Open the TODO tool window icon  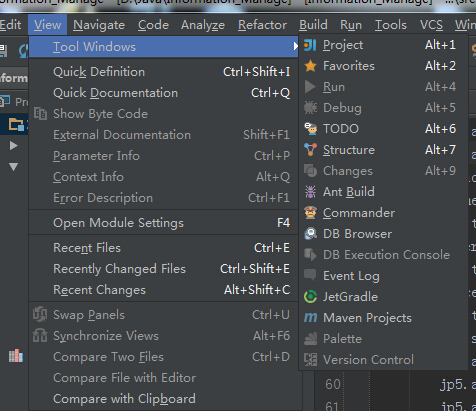pyautogui.click(x=310, y=129)
